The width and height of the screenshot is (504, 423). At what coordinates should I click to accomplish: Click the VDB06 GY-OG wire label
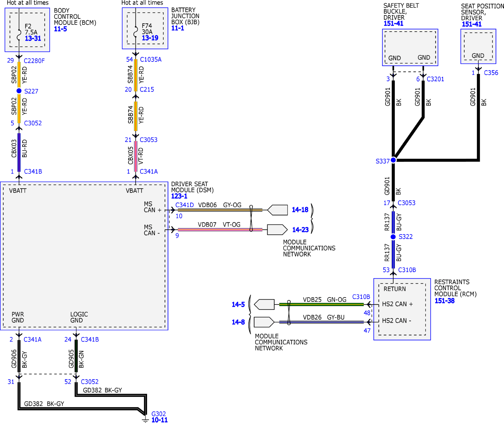[x=220, y=205]
